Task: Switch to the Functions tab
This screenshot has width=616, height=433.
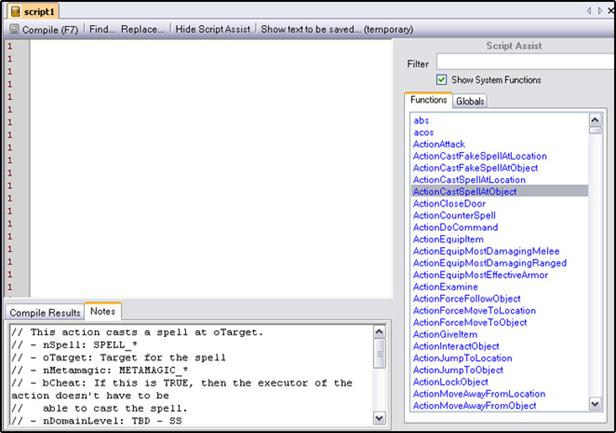Action: pyautogui.click(x=428, y=100)
